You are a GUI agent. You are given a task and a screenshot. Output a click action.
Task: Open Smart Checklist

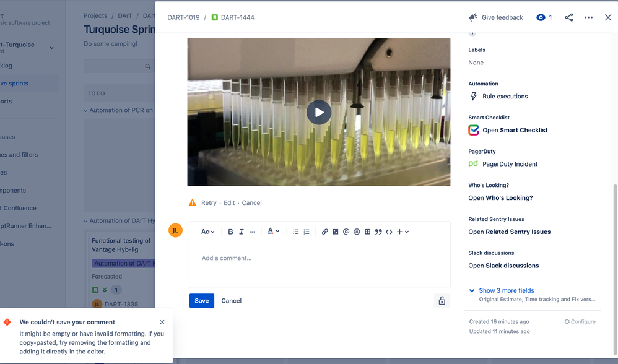(x=515, y=130)
